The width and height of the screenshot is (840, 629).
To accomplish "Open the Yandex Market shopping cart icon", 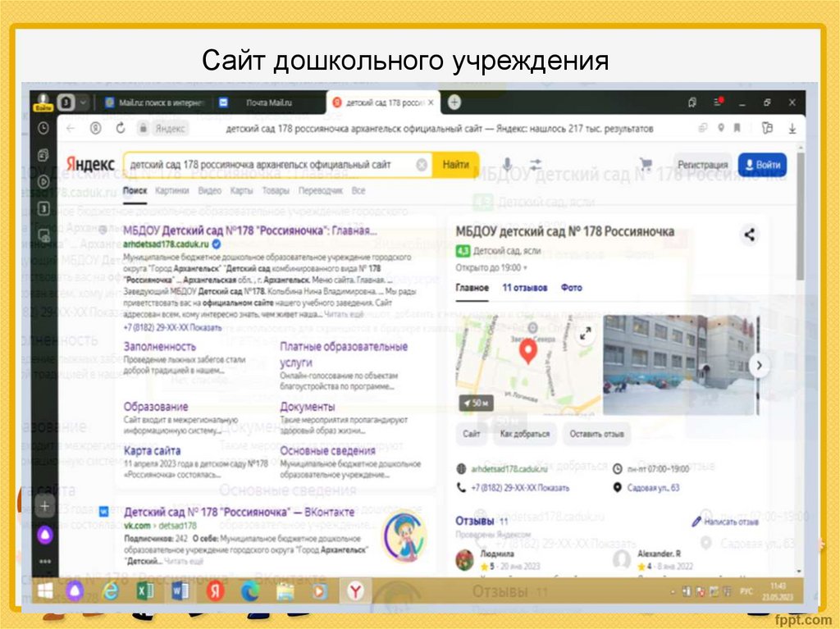I will (x=646, y=163).
